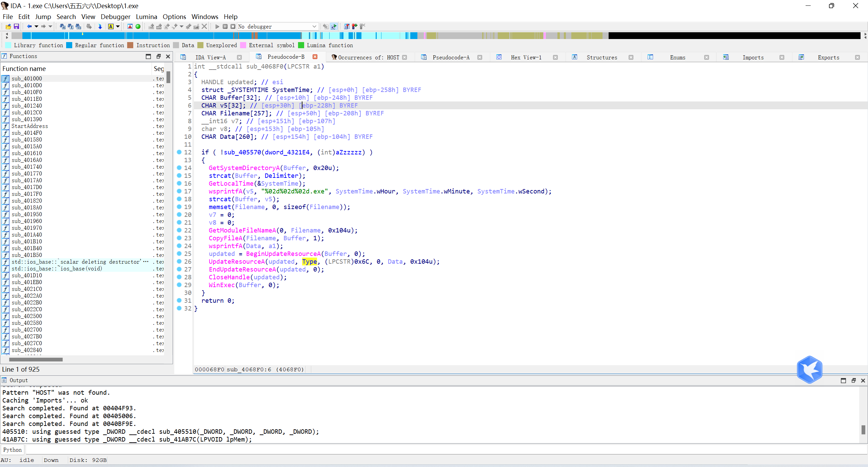Screen dimensions: 868x467
Task: Open the Debugger menu
Action: point(115,16)
